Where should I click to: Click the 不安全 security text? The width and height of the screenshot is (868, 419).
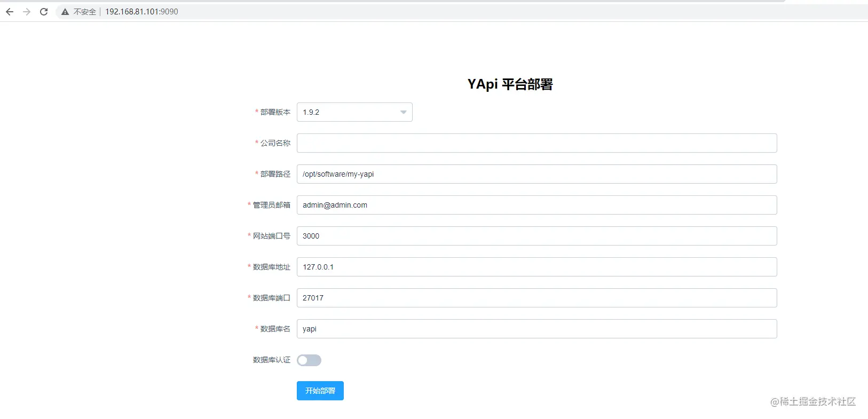85,12
